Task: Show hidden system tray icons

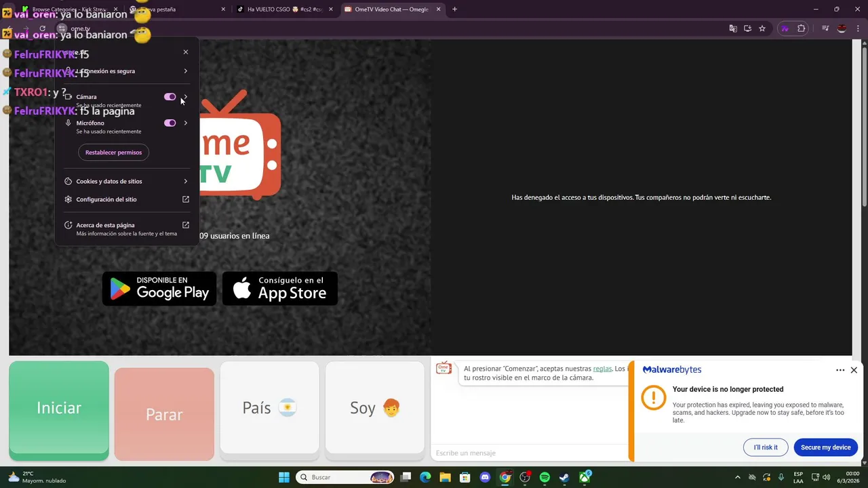Action: pos(737,477)
